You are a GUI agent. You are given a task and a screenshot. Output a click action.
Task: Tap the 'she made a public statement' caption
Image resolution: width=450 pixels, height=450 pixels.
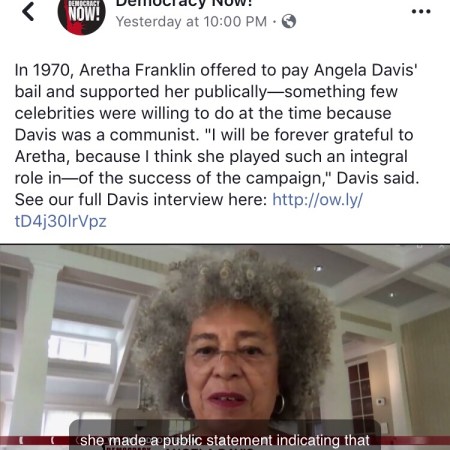(x=225, y=440)
